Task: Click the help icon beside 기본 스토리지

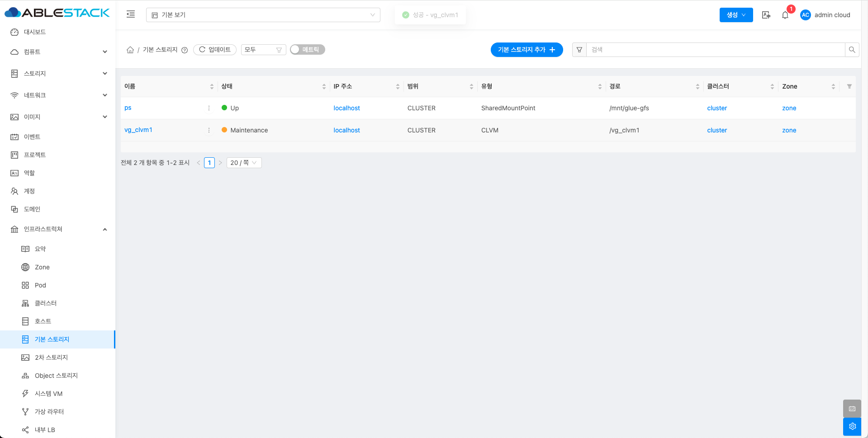Action: click(185, 50)
